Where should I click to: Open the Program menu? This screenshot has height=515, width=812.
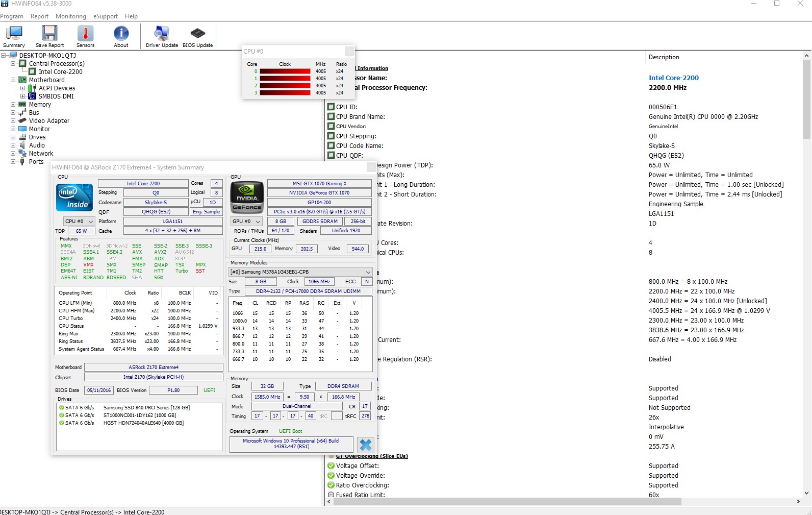tap(12, 16)
